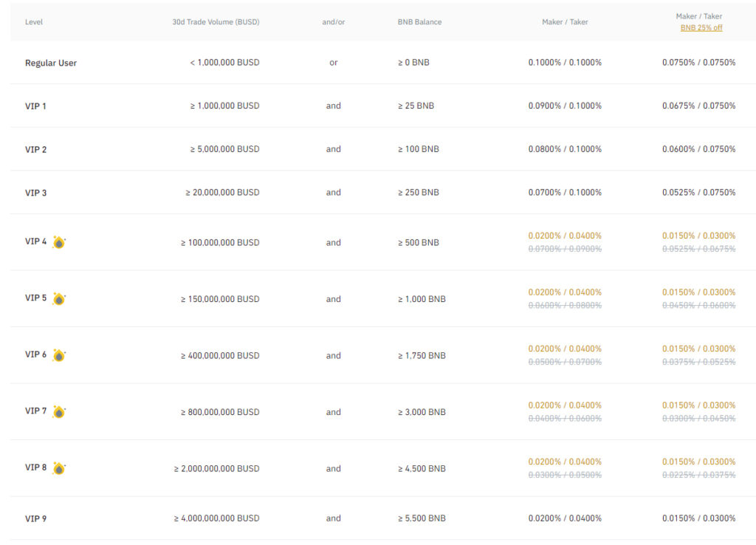Click the "≥ 2,000,000,000 BUSD" volume cell

click(216, 468)
